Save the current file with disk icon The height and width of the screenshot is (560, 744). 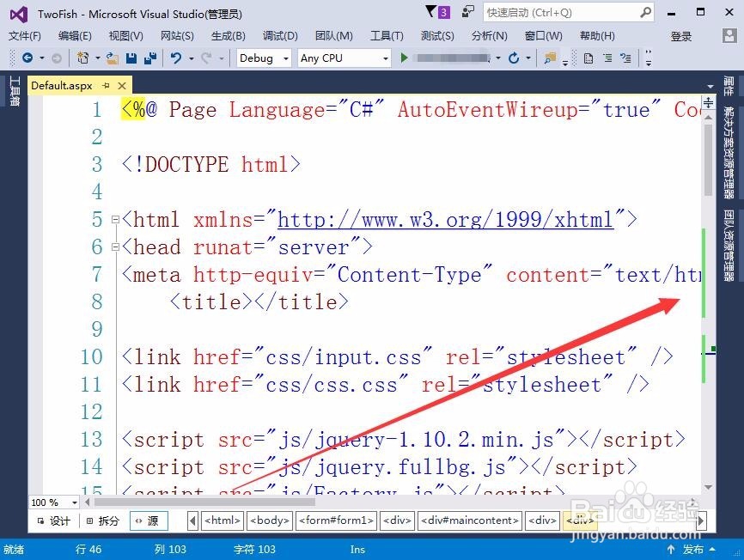point(131,58)
